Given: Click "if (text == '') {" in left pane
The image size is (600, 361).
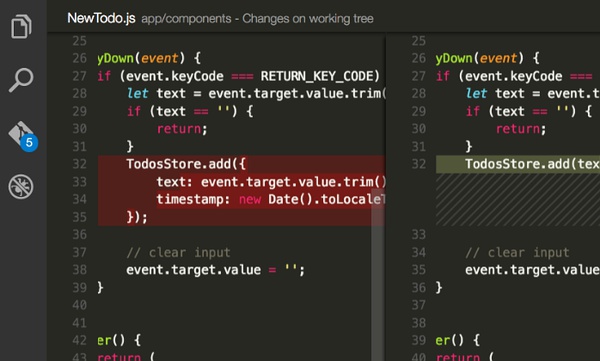Looking at the screenshot, I should tap(190, 111).
